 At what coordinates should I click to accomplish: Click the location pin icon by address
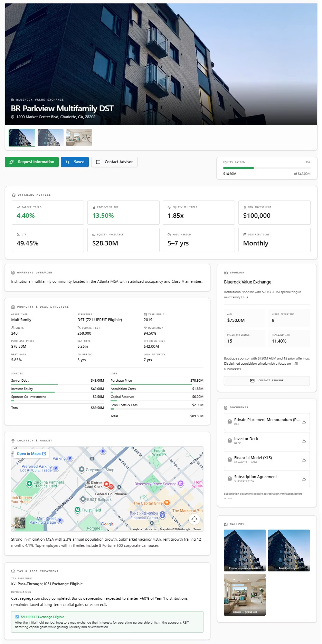[13, 117]
